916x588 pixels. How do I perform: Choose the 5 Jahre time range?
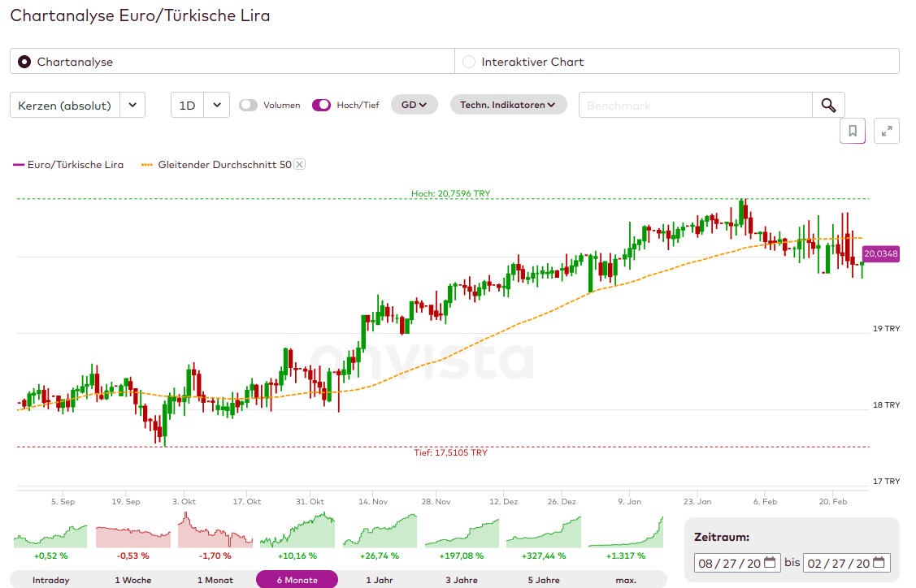(x=543, y=580)
